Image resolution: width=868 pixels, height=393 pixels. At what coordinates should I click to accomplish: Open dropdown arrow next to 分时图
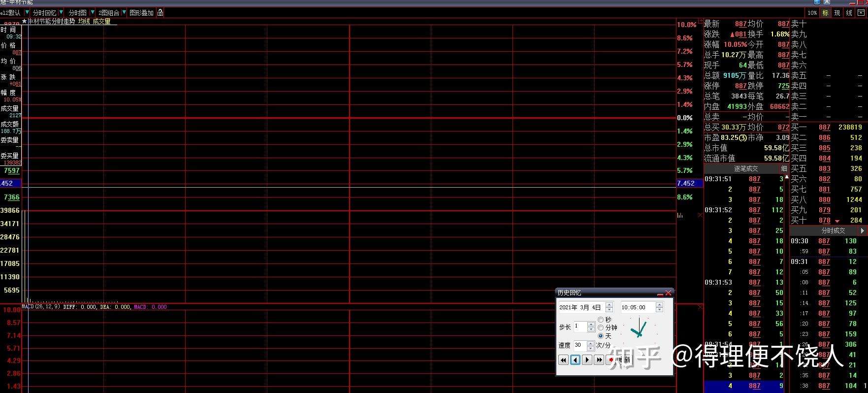click(92, 12)
